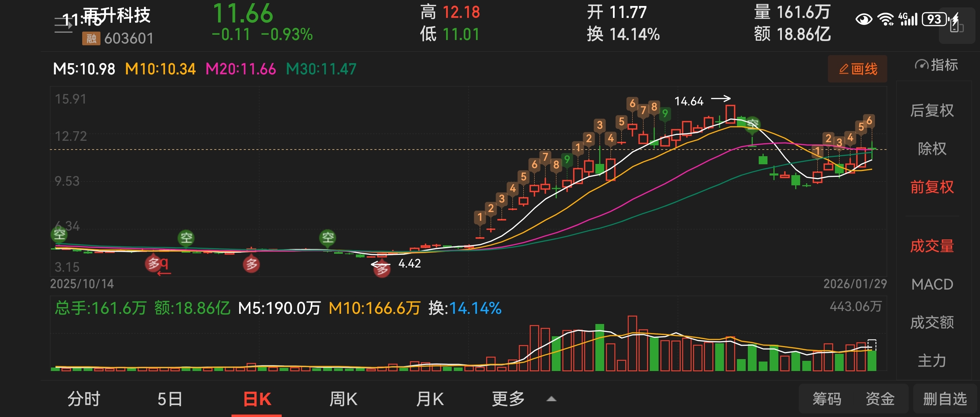Viewport: 980px width, 417px height.
Task: Tap the Wi-Fi status icon
Action: [x=885, y=19]
